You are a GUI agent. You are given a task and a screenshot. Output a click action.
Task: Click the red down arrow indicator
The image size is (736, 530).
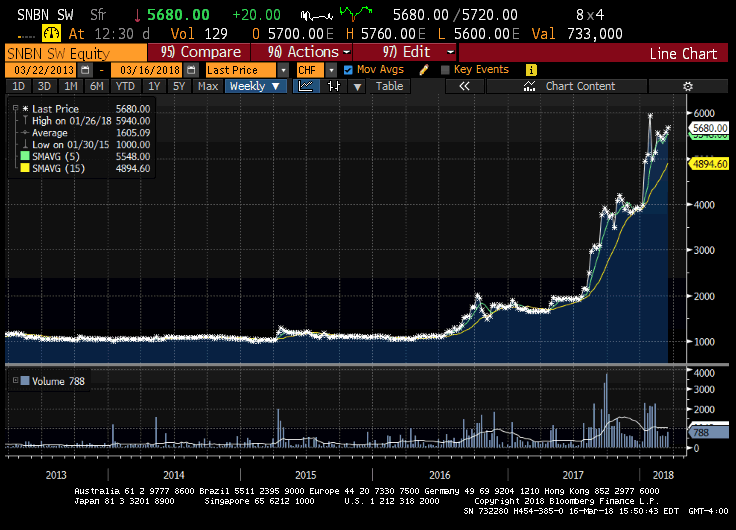[137, 16]
